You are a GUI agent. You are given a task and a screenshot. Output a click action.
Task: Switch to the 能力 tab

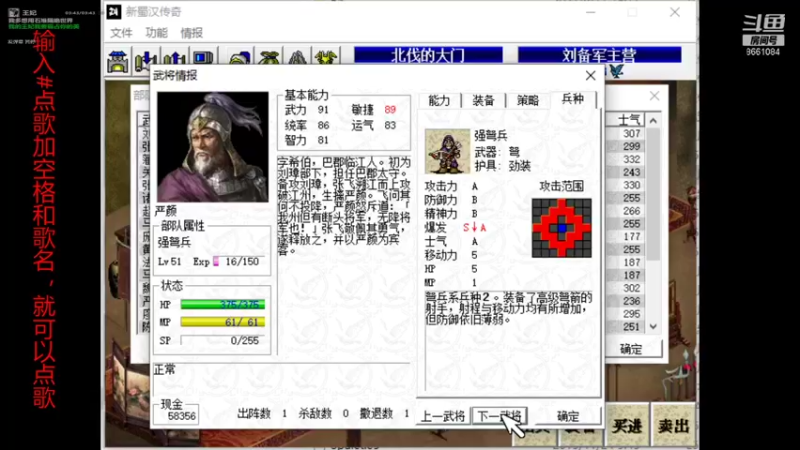click(x=439, y=101)
